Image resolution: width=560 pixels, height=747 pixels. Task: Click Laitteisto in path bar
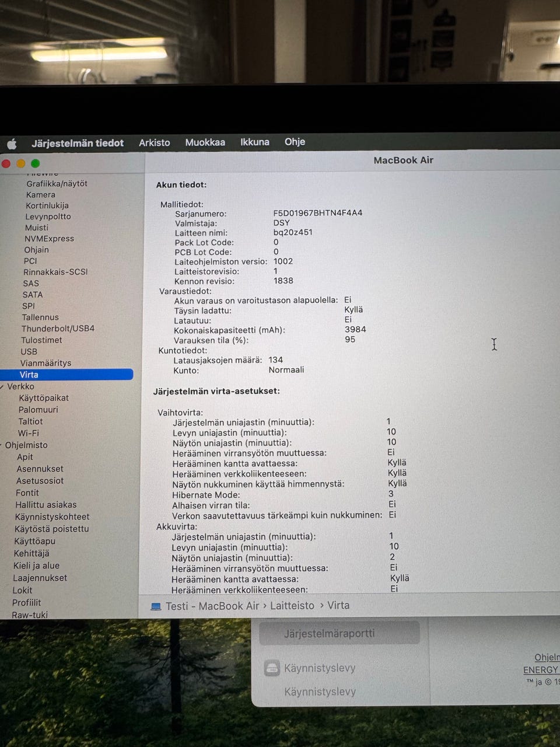[x=292, y=606]
